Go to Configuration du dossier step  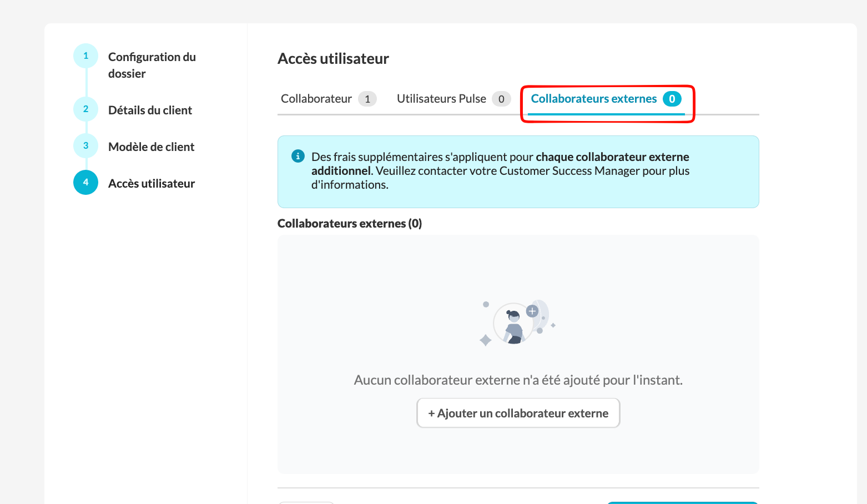tap(152, 65)
